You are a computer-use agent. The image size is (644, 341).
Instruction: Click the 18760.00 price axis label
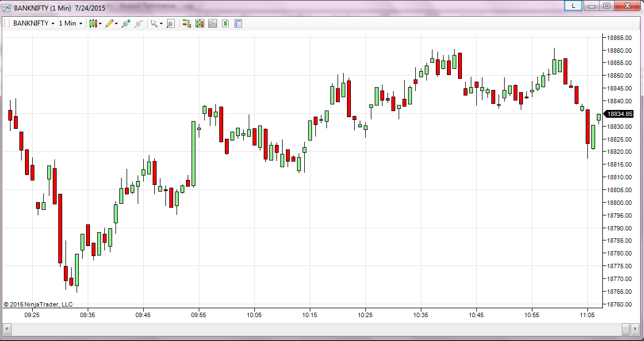click(620, 304)
